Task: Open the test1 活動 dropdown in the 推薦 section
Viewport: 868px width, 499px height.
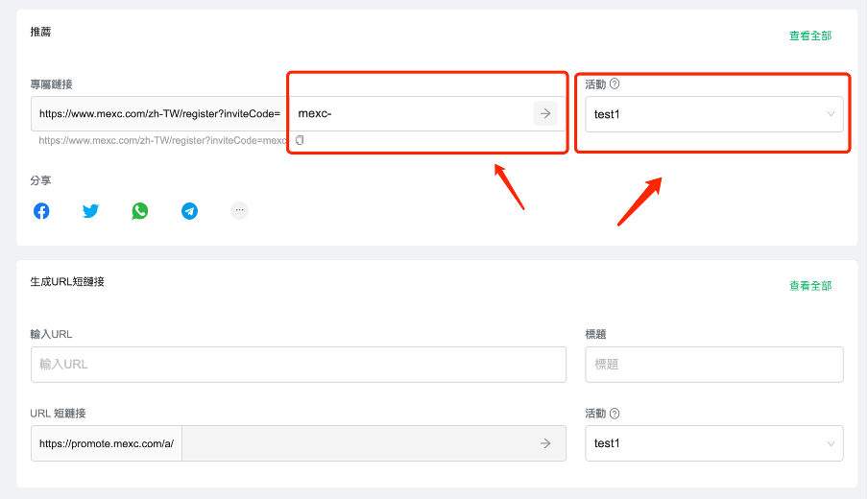Action: click(713, 114)
